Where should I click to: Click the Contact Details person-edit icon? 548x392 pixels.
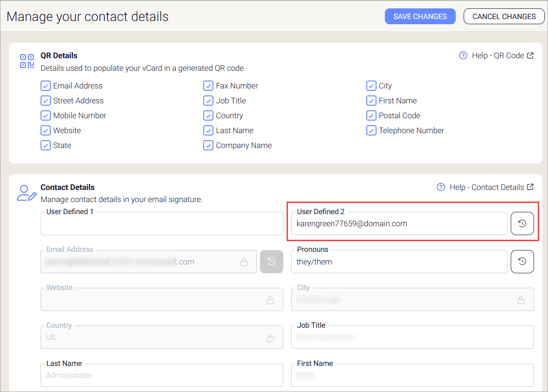coord(27,193)
